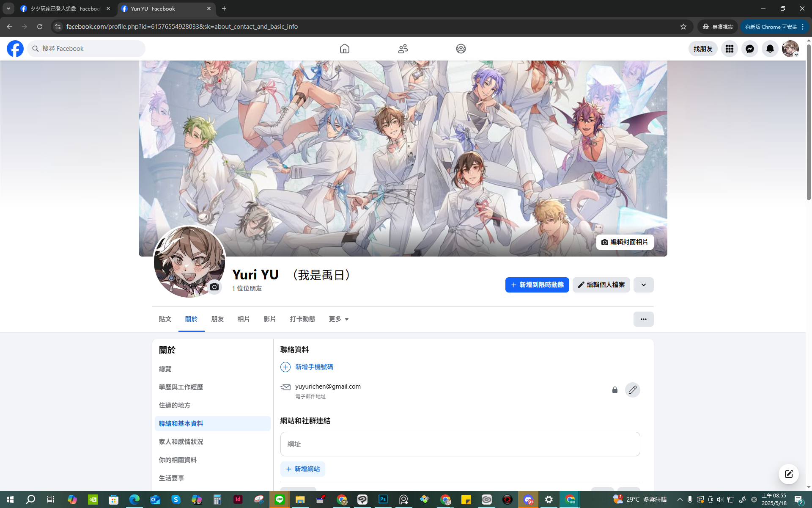The image size is (812, 508).
Task: Open 住過的地方 in the About sidebar
Action: 213,406
